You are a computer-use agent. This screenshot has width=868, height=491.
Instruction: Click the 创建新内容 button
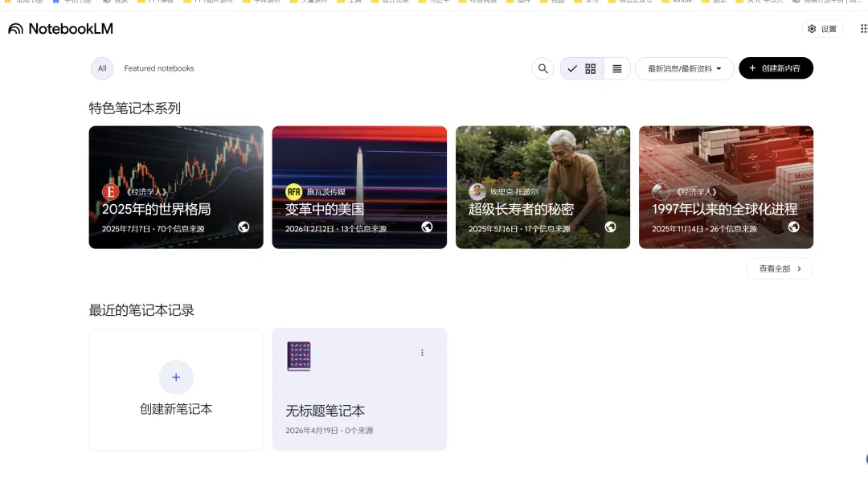pyautogui.click(x=776, y=68)
